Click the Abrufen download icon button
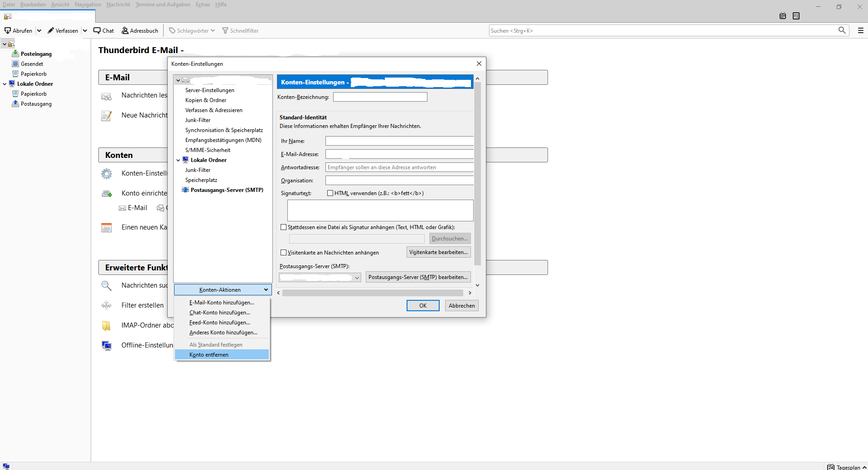Screen dimensions: 868x470 (18, 30)
